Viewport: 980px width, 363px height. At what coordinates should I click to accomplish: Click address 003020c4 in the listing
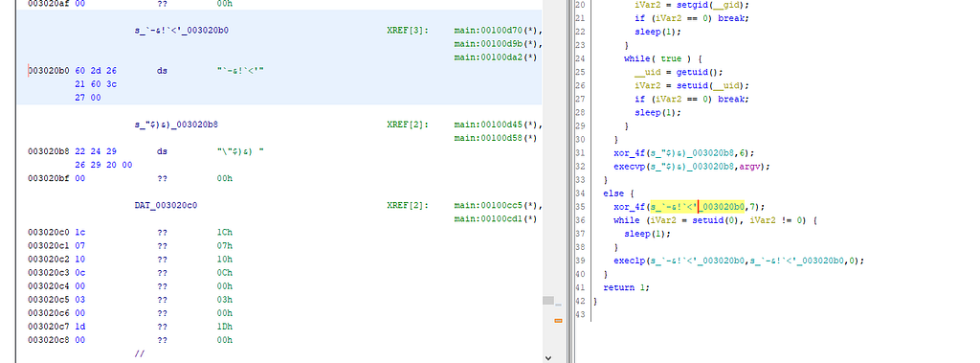coord(49,286)
